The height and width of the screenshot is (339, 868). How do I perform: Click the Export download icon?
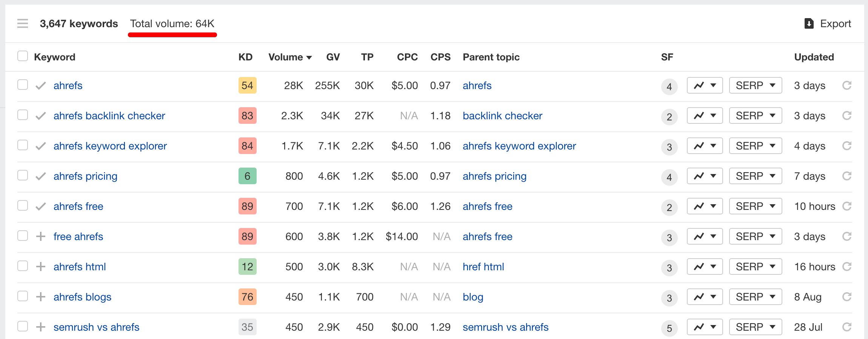[x=809, y=23]
